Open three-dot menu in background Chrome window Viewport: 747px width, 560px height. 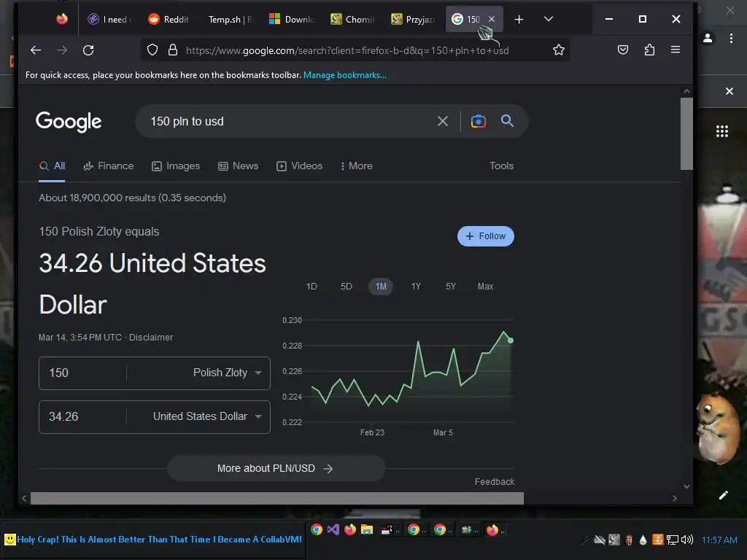click(x=731, y=38)
